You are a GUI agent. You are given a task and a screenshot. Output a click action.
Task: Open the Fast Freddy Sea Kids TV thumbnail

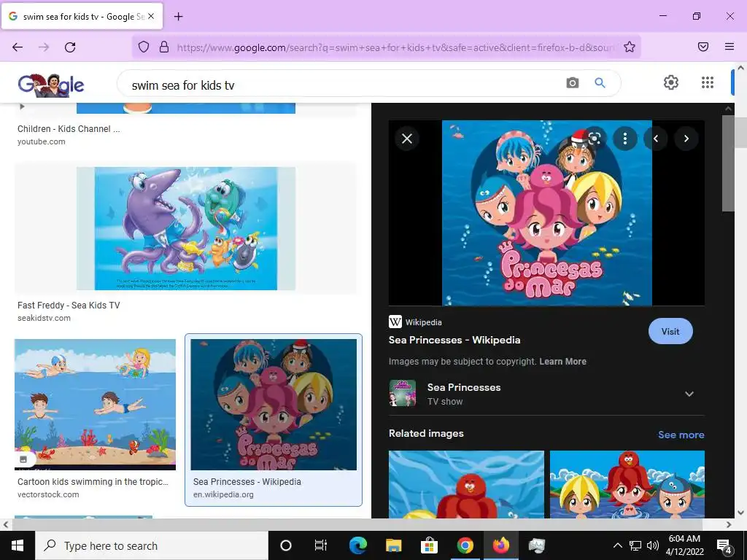tap(186, 228)
